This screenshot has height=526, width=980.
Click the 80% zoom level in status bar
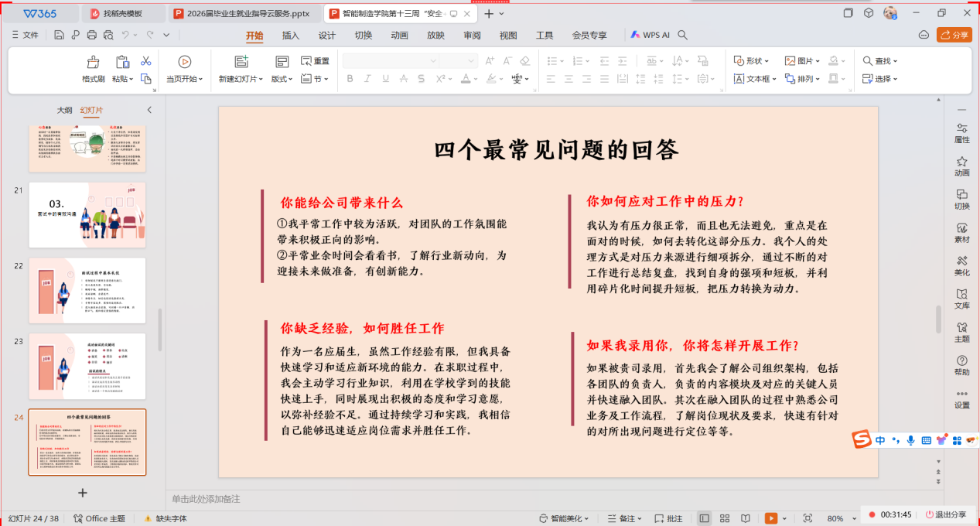(835, 518)
